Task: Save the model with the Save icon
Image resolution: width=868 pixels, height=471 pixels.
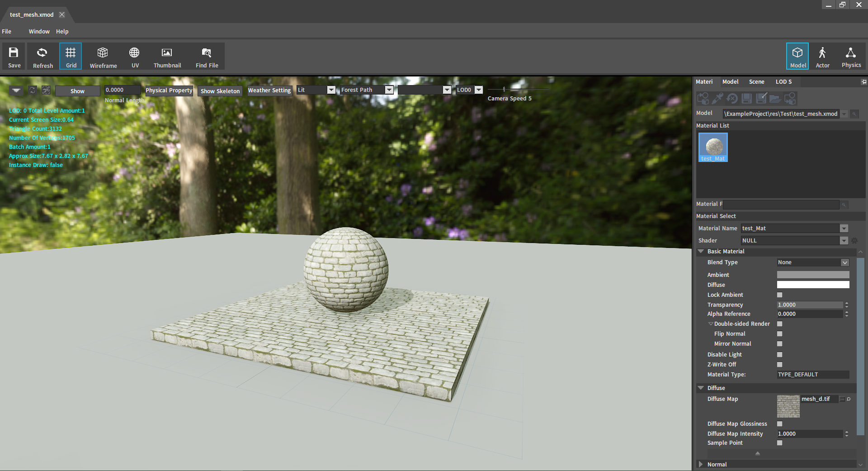Action: [14, 57]
